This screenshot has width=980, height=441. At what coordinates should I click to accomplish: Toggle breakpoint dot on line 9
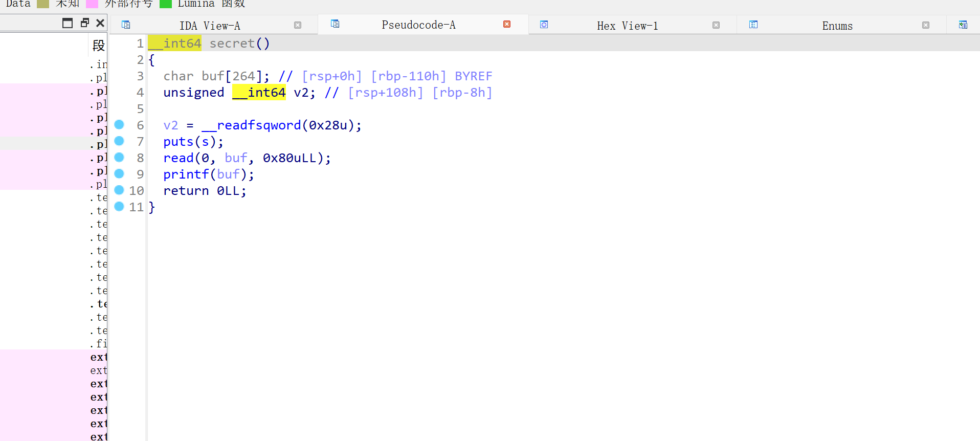coord(119,174)
